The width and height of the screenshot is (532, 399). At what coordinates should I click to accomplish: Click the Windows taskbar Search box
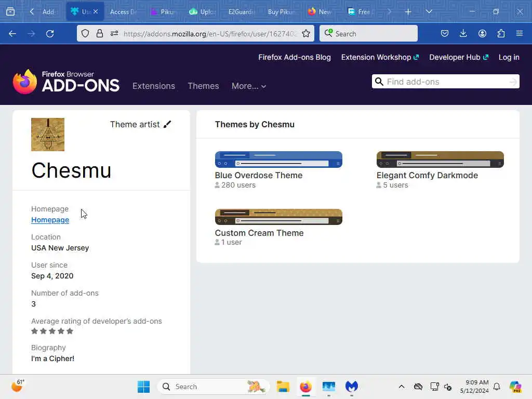point(214,387)
